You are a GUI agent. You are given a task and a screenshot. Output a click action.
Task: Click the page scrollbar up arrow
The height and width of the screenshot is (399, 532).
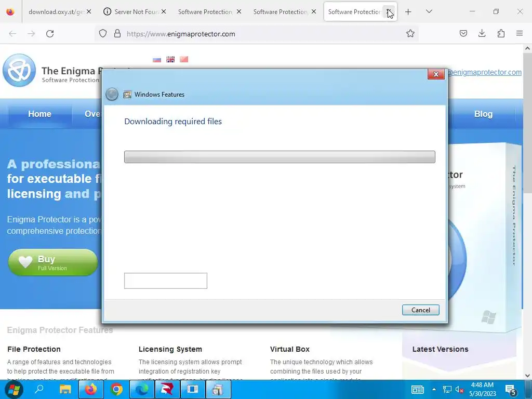click(x=527, y=48)
